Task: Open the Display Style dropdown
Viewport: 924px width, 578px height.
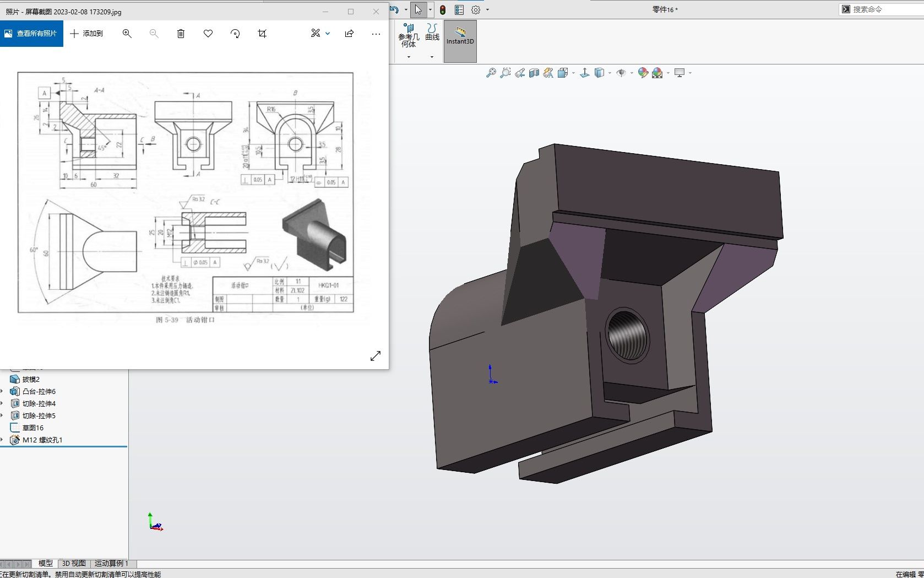Action: 599,73
